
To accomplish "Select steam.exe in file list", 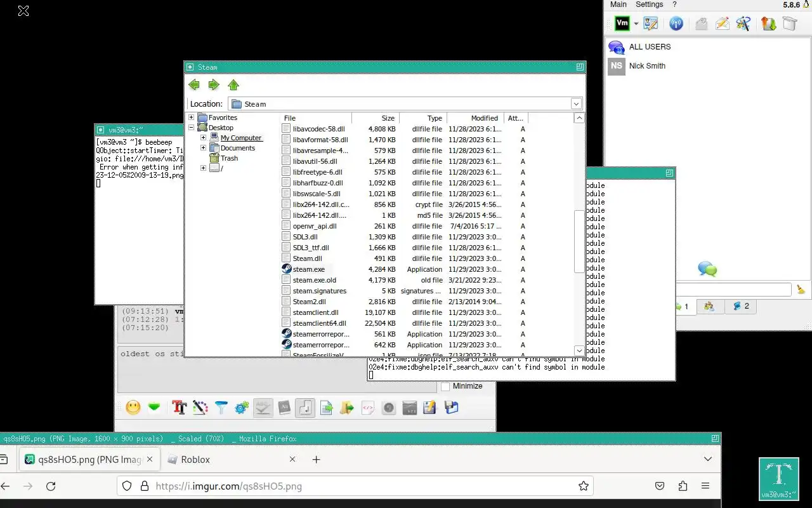I will [x=308, y=269].
